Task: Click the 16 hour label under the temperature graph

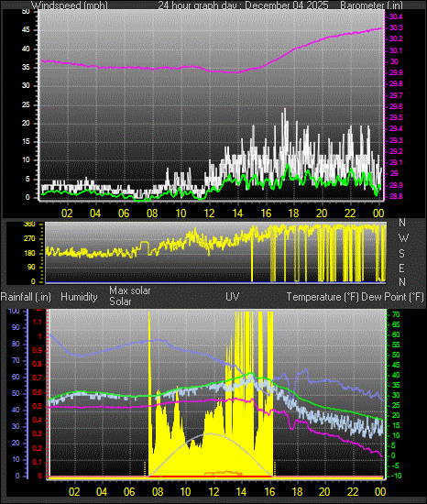Action: pos(269,492)
